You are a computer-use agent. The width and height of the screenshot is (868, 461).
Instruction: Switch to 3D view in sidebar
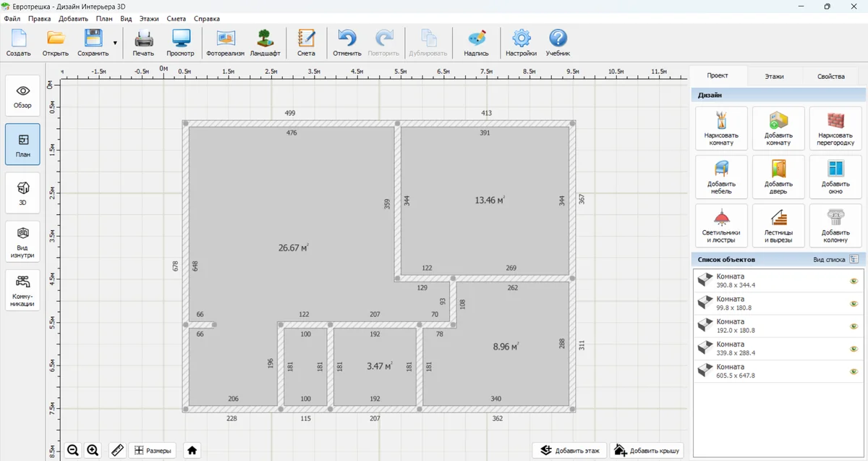(x=22, y=193)
